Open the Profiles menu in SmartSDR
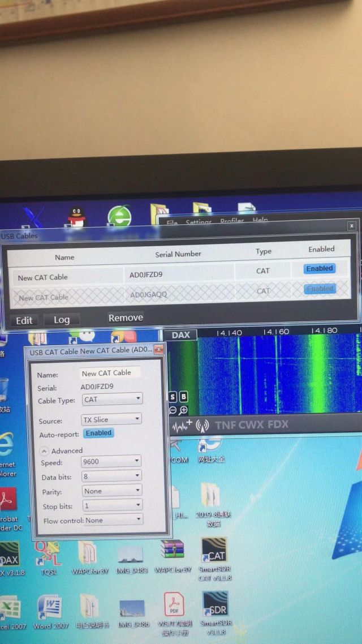 [x=232, y=221]
